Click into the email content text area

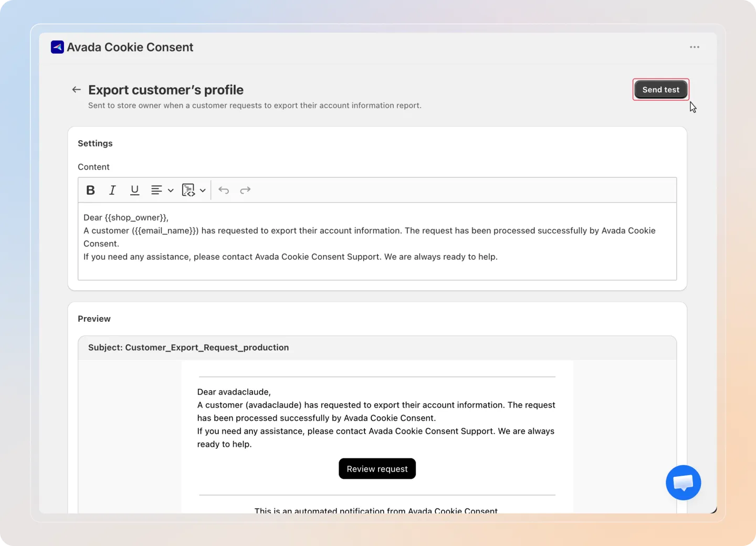tap(377, 241)
